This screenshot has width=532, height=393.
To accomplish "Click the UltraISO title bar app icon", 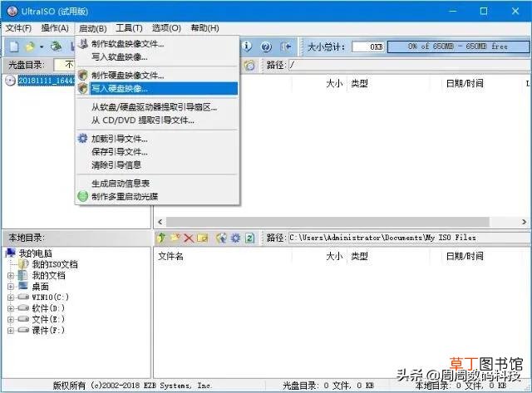I will click(12, 11).
